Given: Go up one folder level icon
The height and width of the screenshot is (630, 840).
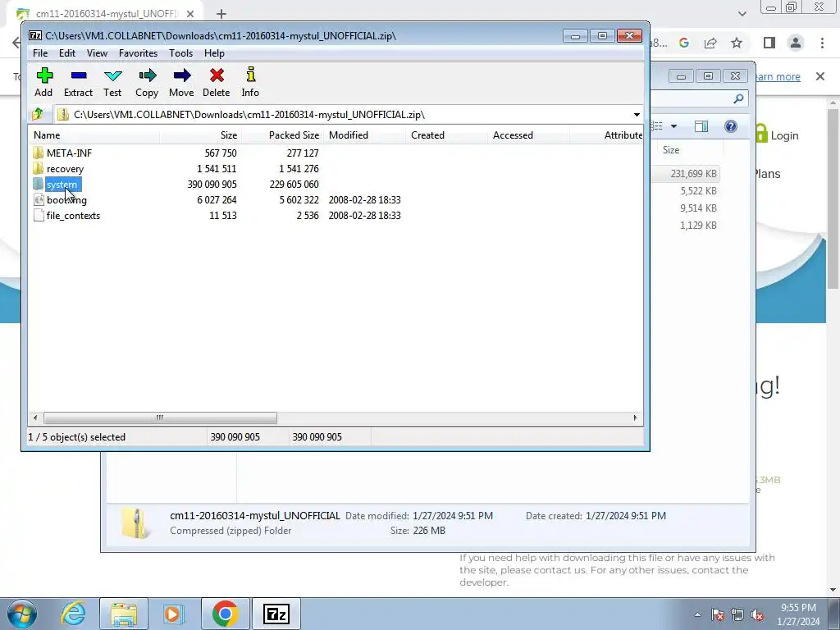Looking at the screenshot, I should (38, 114).
